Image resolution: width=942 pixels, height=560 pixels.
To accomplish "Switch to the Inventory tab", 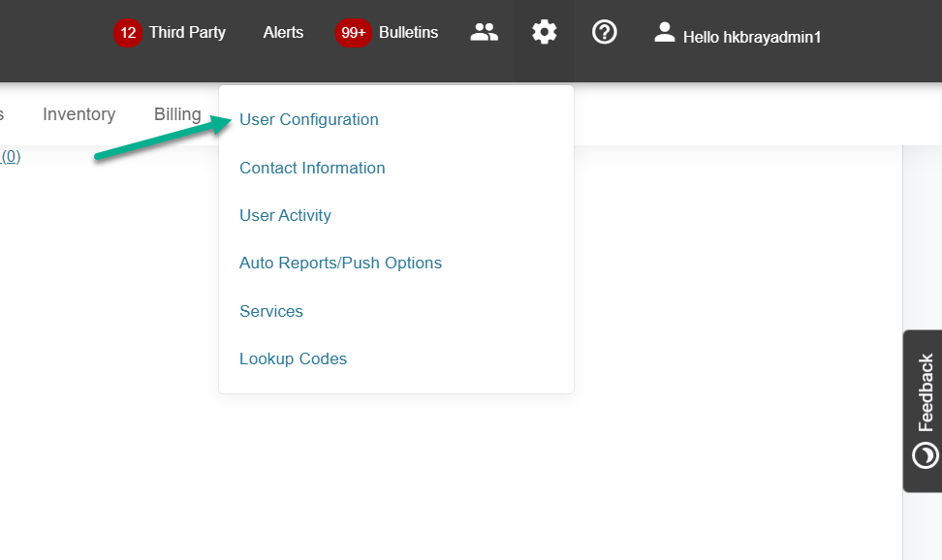I will point(78,114).
